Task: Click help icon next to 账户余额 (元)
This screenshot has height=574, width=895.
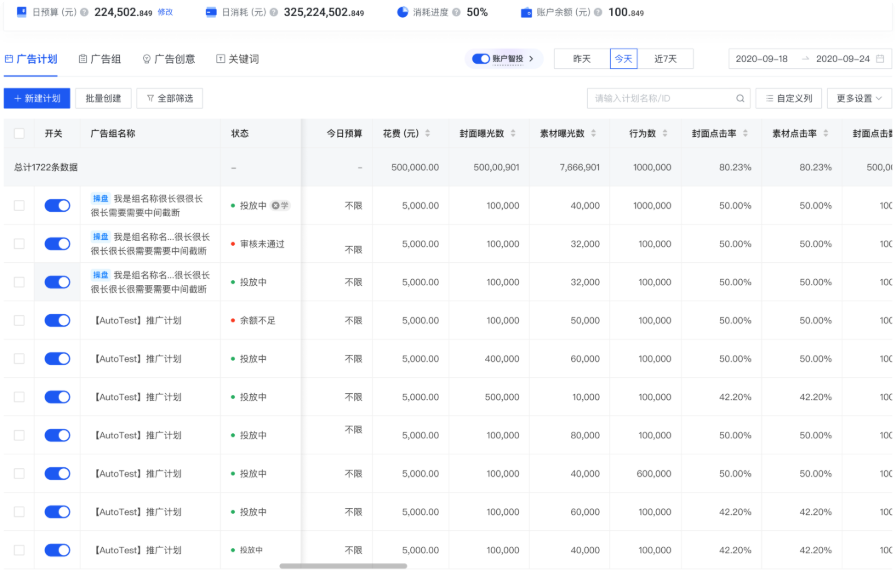Action: 598,12
